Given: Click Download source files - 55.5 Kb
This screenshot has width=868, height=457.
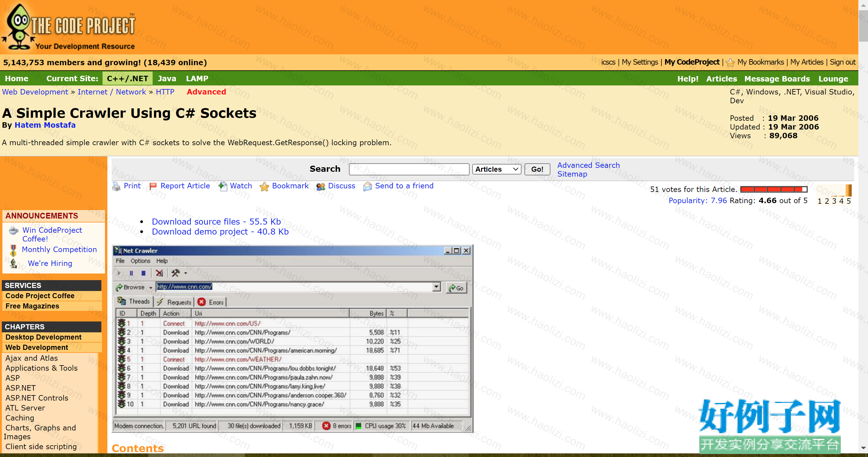Looking at the screenshot, I should point(216,222).
